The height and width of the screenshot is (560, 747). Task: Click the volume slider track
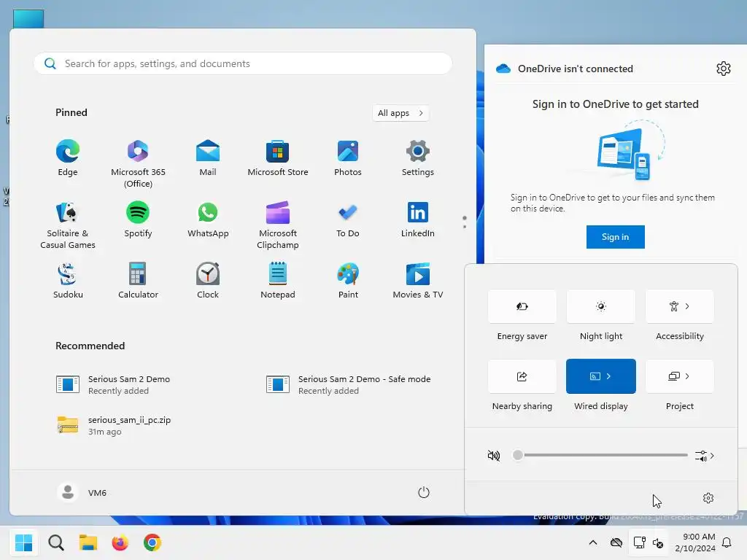(x=604, y=455)
